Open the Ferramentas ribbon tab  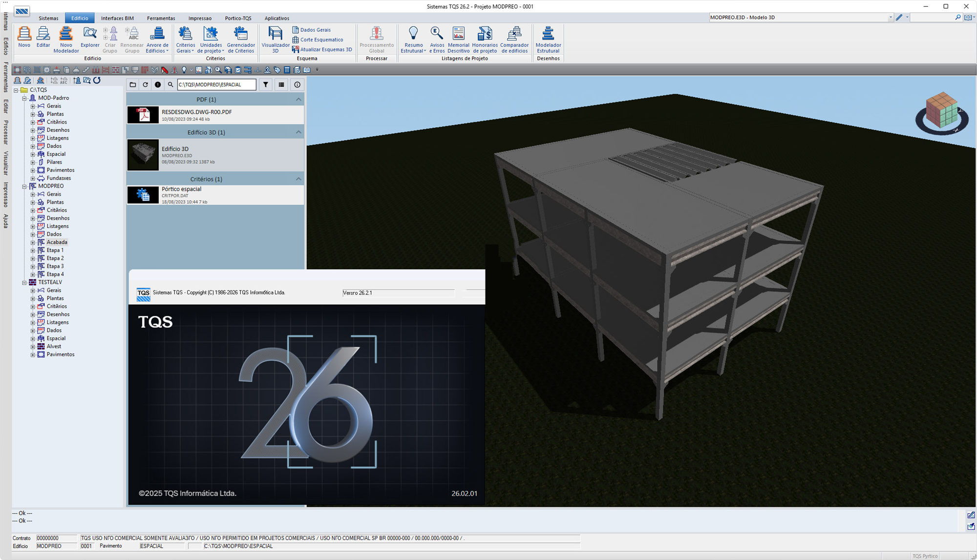161,18
